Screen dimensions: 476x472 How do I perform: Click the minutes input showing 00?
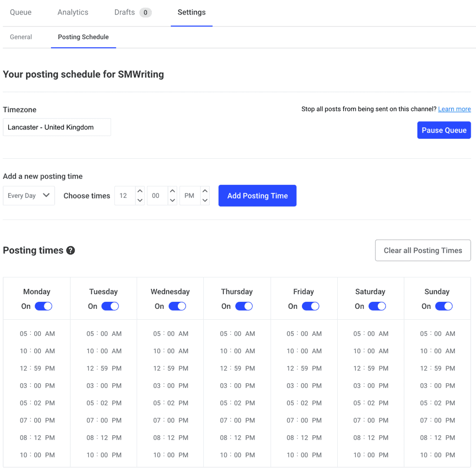pos(158,196)
